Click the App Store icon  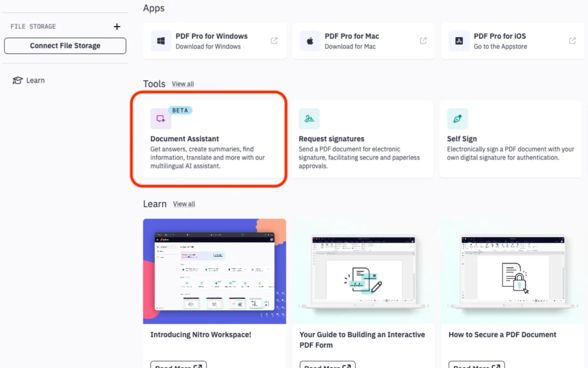pyautogui.click(x=459, y=41)
